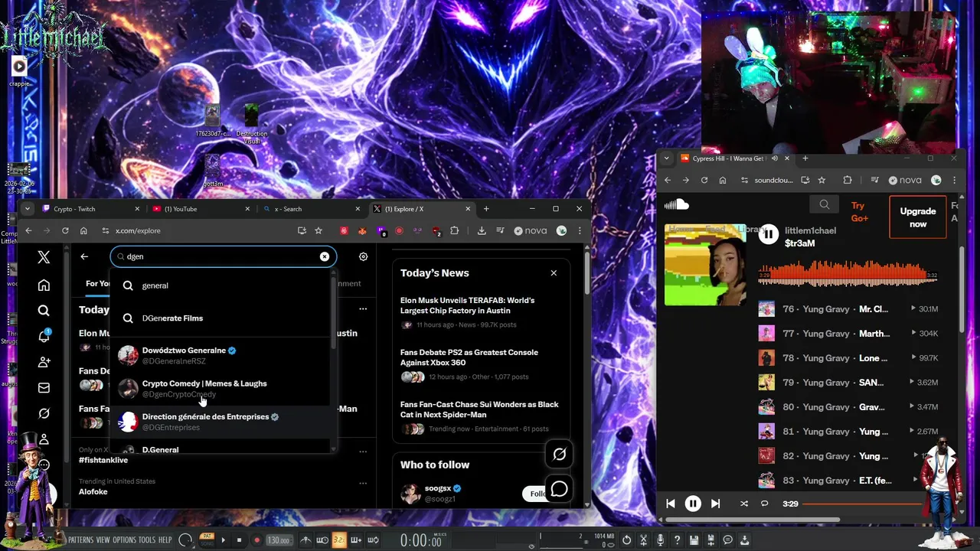Click FL Studio tempo 130.000 field

pyautogui.click(x=279, y=540)
